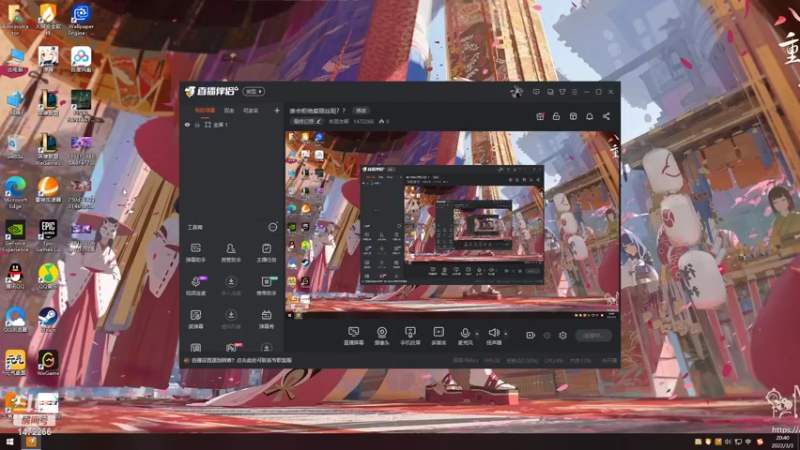This screenshot has height=450, width=800.
Task: Add a 多媒体 multimedia source
Action: [438, 336]
